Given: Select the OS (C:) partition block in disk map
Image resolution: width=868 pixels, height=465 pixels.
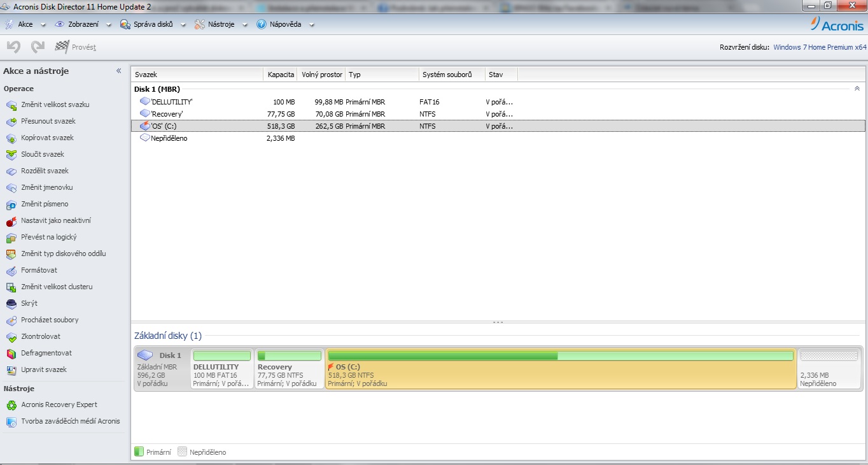Looking at the screenshot, I should [x=561, y=368].
